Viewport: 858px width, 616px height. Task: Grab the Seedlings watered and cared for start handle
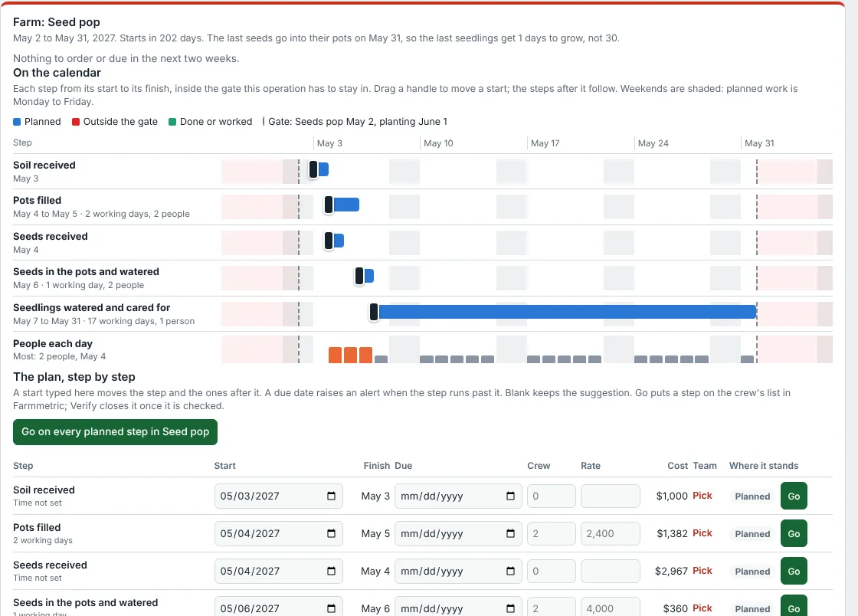click(374, 312)
